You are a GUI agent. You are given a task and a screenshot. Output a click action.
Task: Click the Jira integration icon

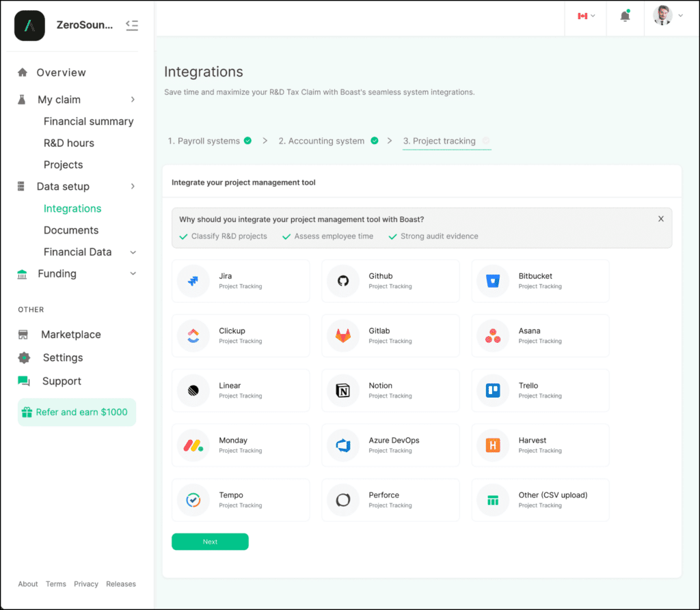point(193,281)
